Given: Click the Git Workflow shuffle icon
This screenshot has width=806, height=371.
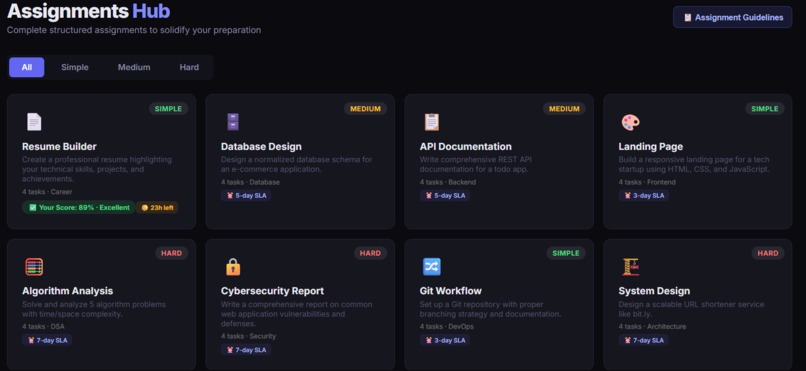Looking at the screenshot, I should (432, 267).
